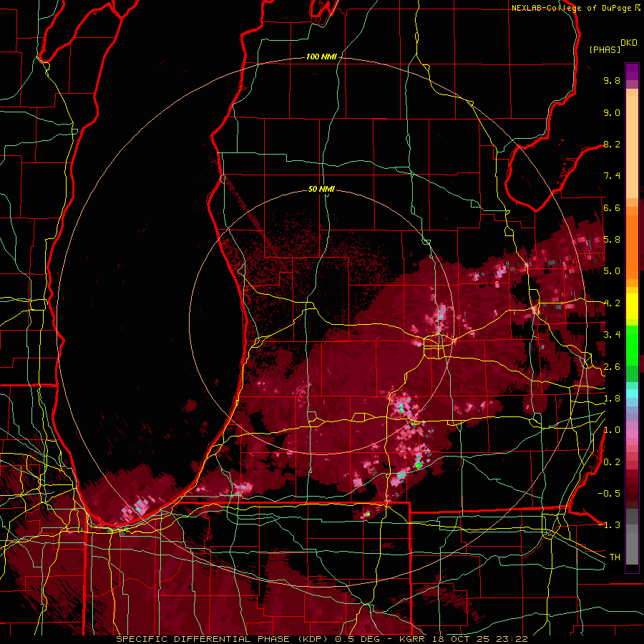Click the TH label at the scale bottom
The width and height of the screenshot is (644, 644).
(x=615, y=557)
